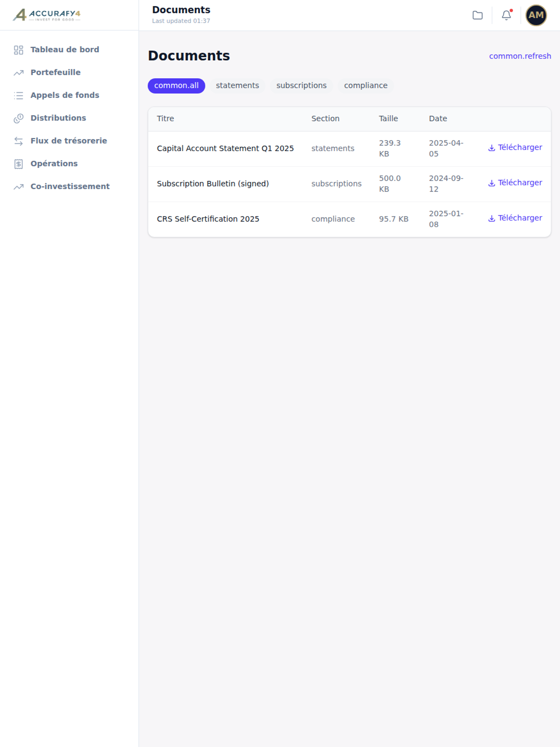560x747 pixels.
Task: Click subscriptions section cell in second row
Action: click(336, 184)
